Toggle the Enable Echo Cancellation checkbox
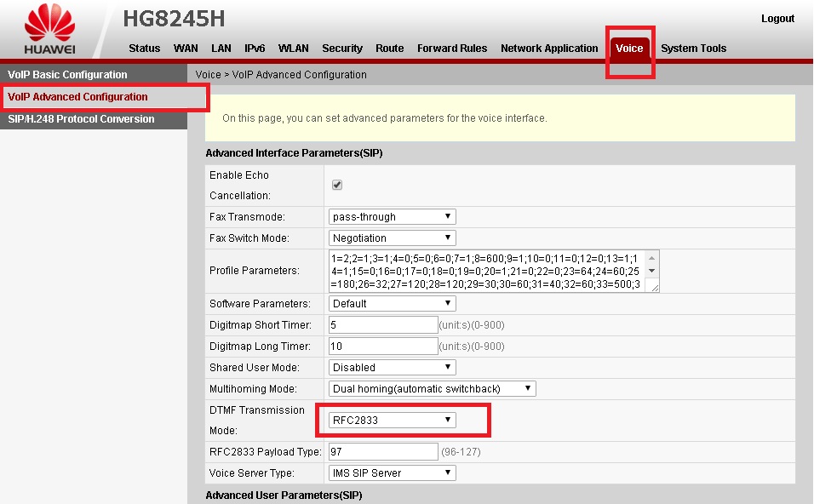 (337, 185)
